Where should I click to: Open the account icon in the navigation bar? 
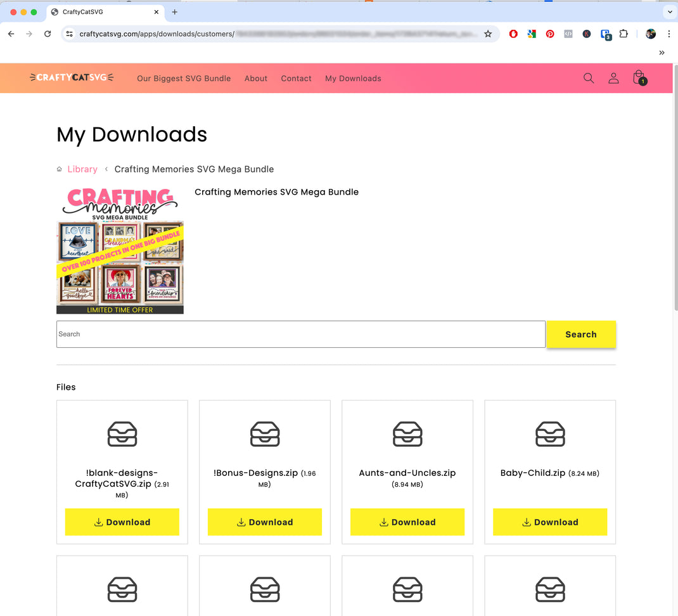point(613,78)
